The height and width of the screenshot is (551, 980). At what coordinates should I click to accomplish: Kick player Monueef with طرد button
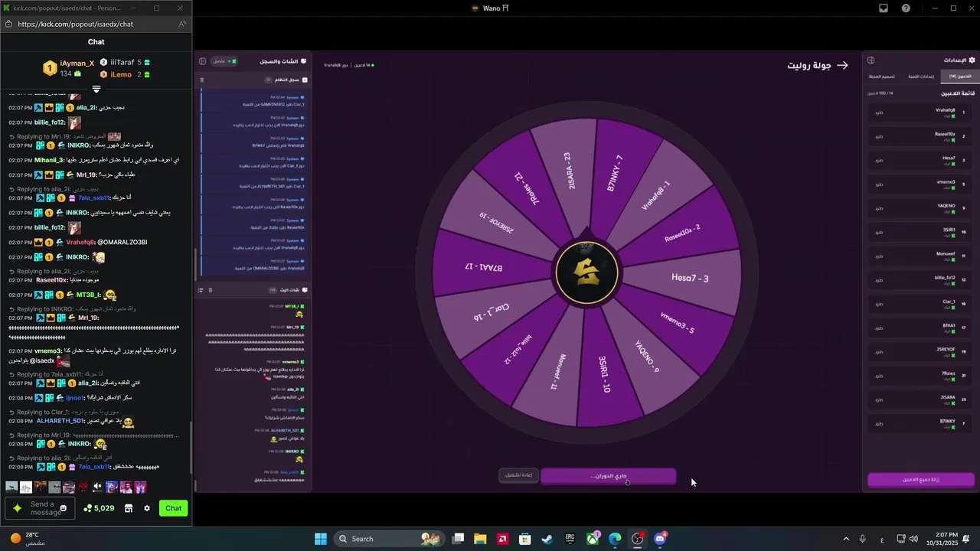click(879, 256)
